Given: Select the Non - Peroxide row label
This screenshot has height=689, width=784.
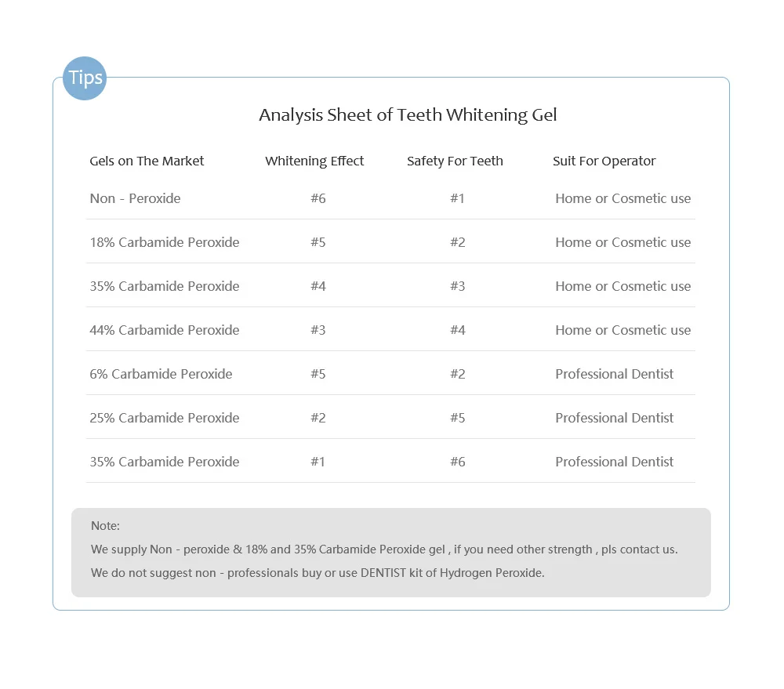Looking at the screenshot, I should coord(135,198).
